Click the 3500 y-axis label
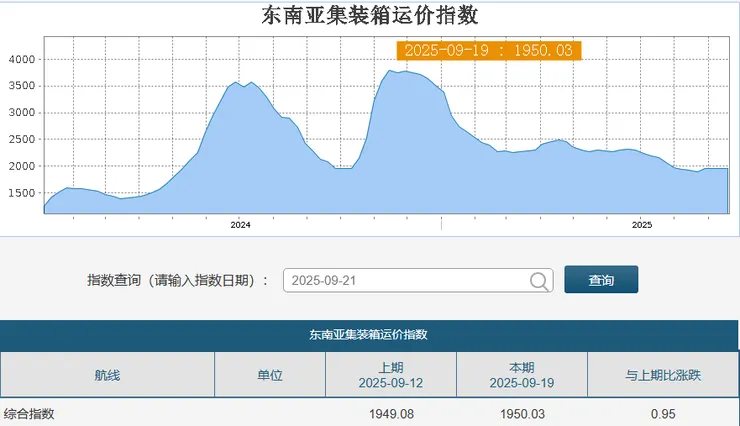 [x=22, y=86]
